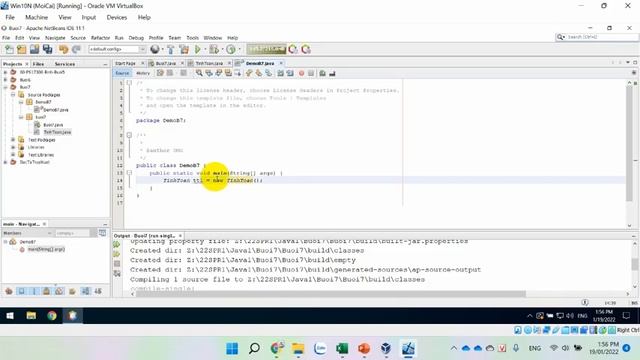
Task: Open File Explorer in the VM taskbar
Action: (31, 315)
